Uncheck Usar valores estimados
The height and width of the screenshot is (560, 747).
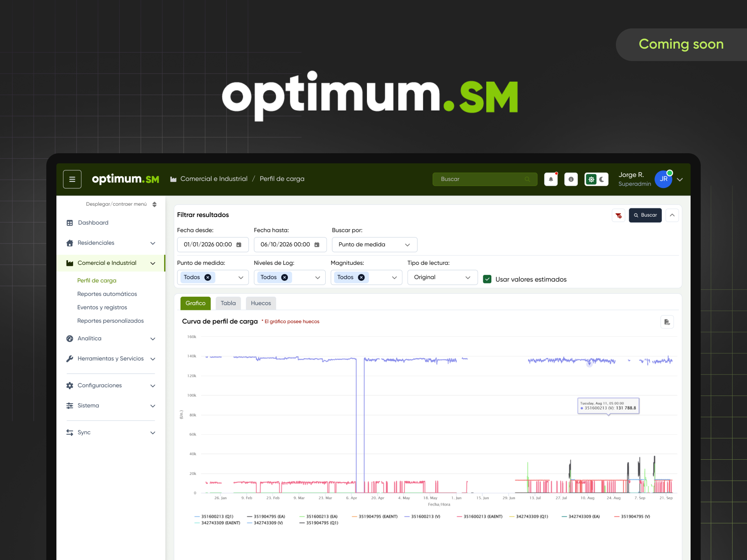click(x=487, y=279)
